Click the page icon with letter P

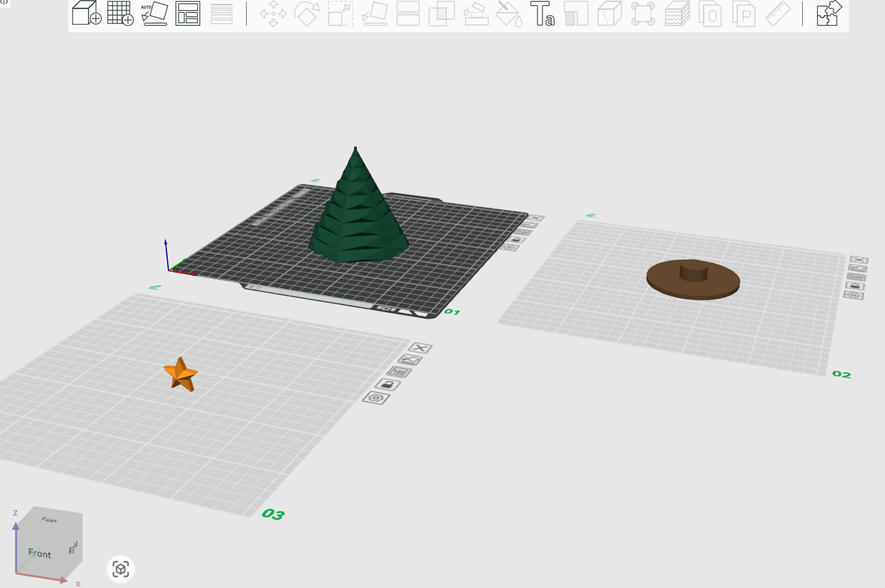pyautogui.click(x=744, y=14)
